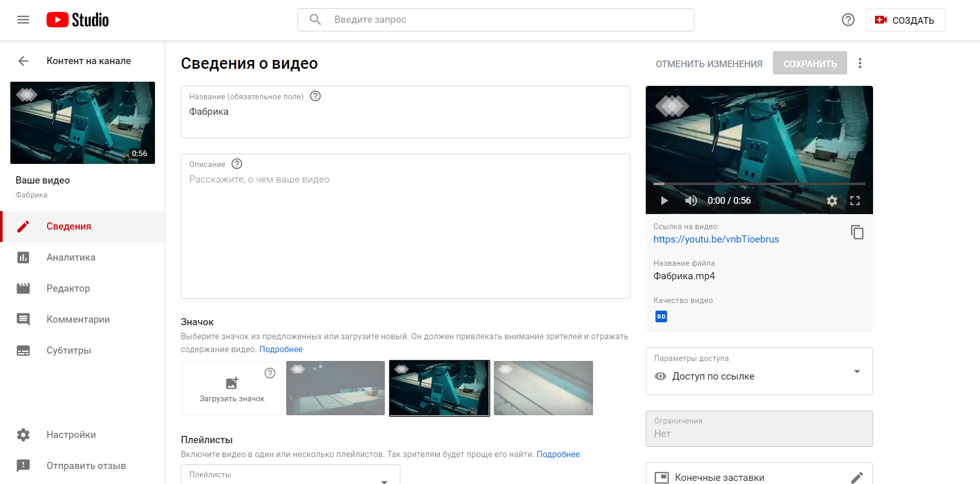Screen dimensions: 980x484
Task: Copy the video link with the copy icon
Action: pos(857,232)
